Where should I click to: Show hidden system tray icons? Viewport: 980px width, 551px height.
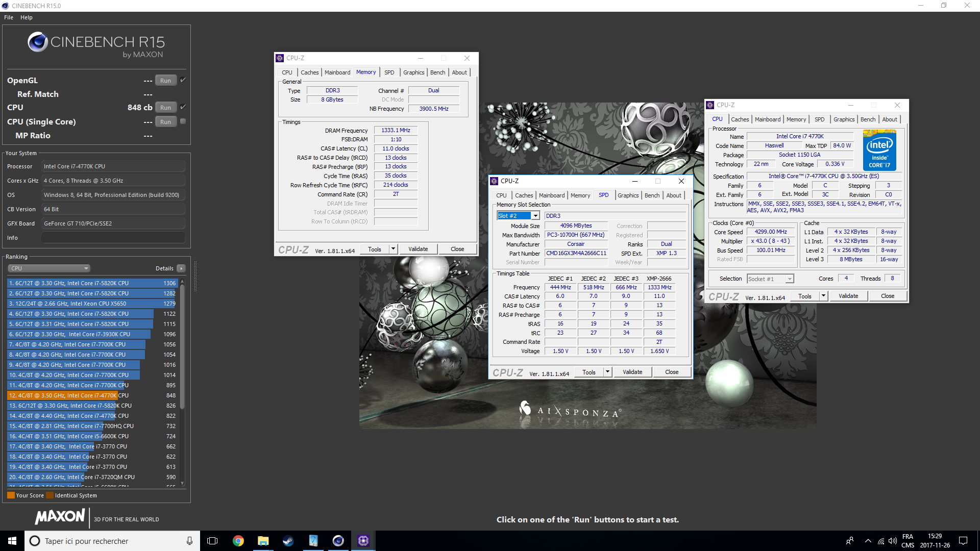[868, 541]
